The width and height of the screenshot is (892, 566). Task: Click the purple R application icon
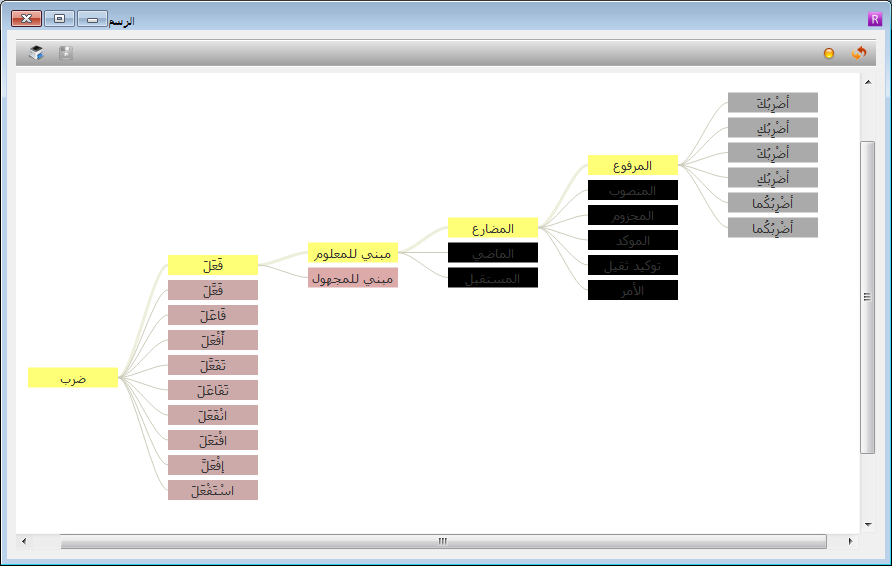[x=875, y=19]
